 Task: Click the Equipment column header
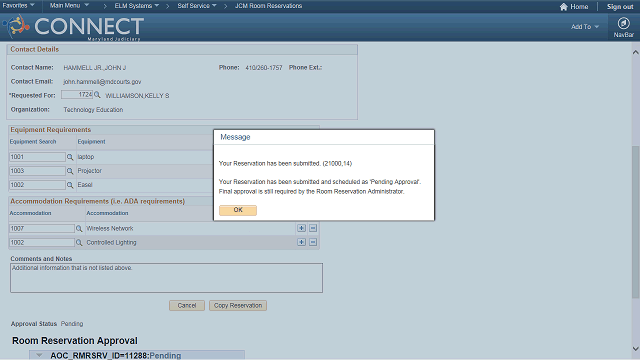(x=91, y=142)
